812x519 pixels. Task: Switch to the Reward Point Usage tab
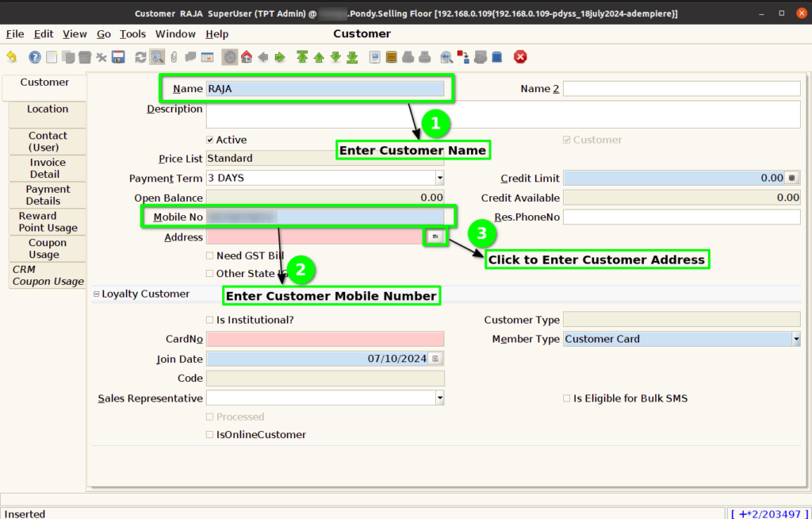coord(47,222)
